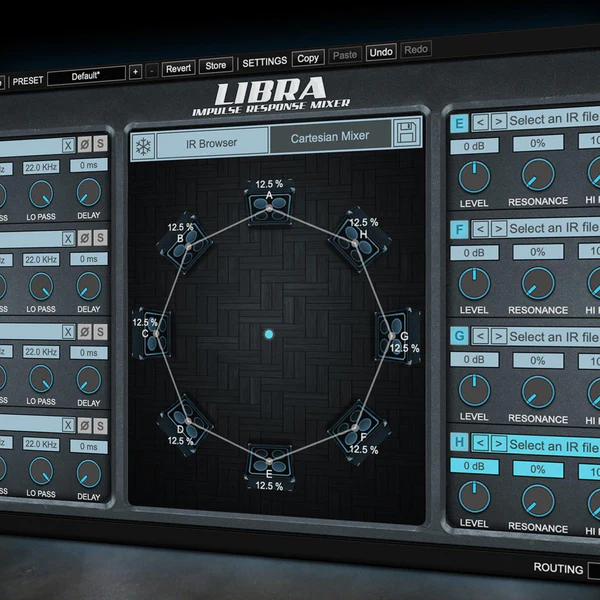Select speaker cabinet G in the mixer
Viewport: 600px width, 600px height.
click(398, 336)
